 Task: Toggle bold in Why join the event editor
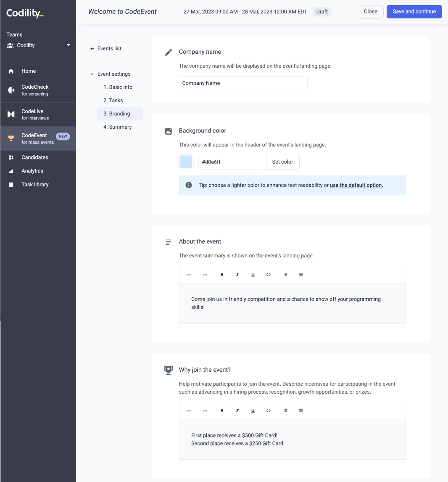tap(222, 410)
